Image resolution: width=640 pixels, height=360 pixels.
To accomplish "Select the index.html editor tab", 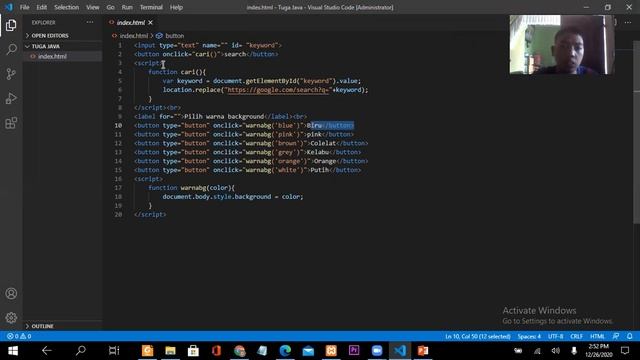I will coord(131,22).
